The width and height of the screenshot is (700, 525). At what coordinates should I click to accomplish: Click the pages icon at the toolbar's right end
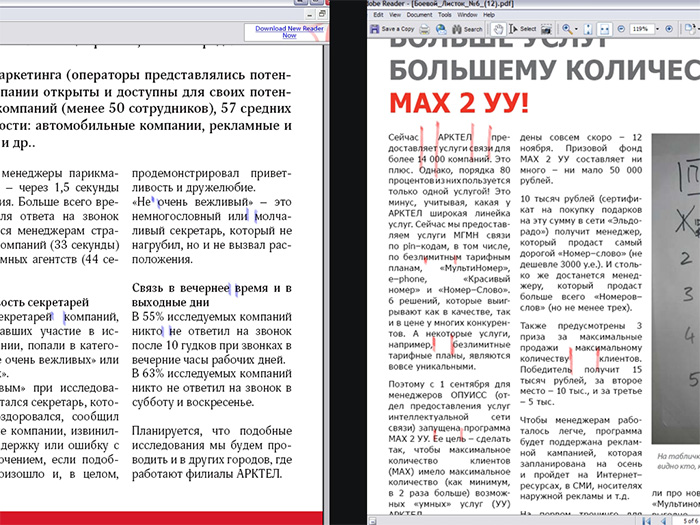[x=689, y=29]
